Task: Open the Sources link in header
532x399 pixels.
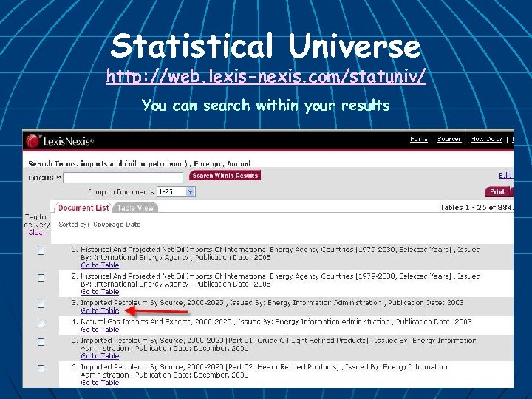Action: [x=449, y=139]
